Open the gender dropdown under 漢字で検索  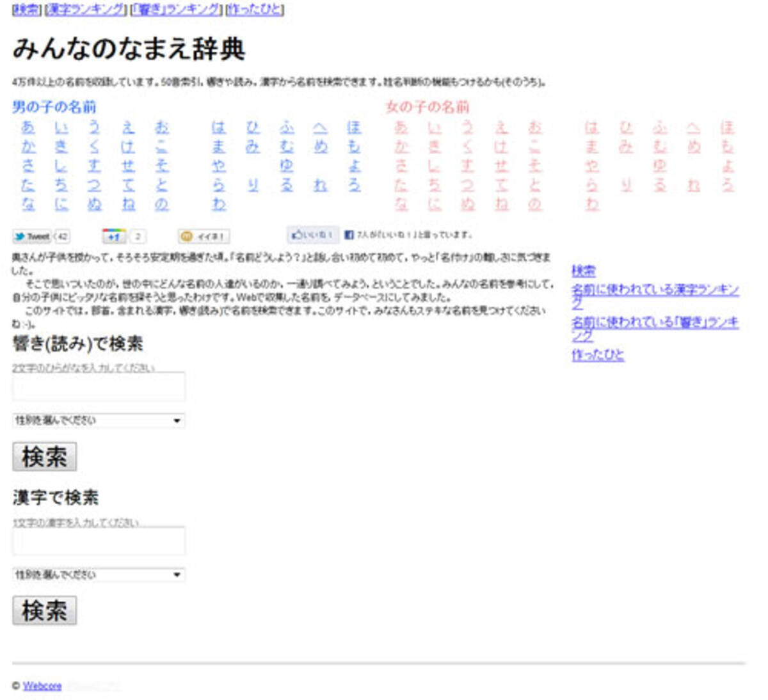click(99, 575)
